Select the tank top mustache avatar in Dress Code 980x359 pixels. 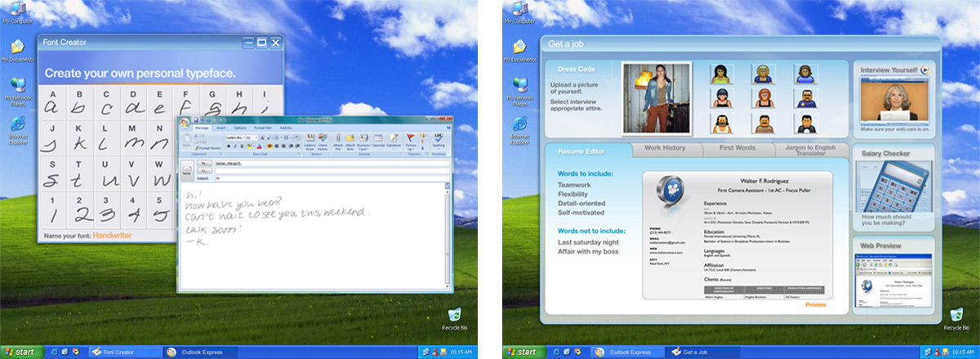pyautogui.click(x=720, y=123)
